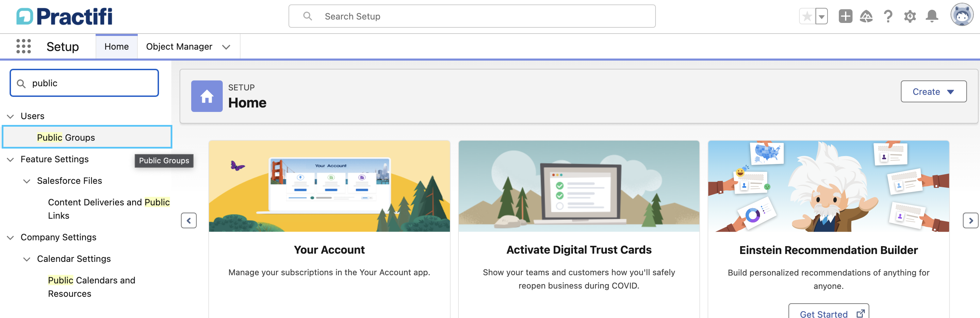Open the global actions plus icon
This screenshot has height=318, width=980.
(x=845, y=16)
